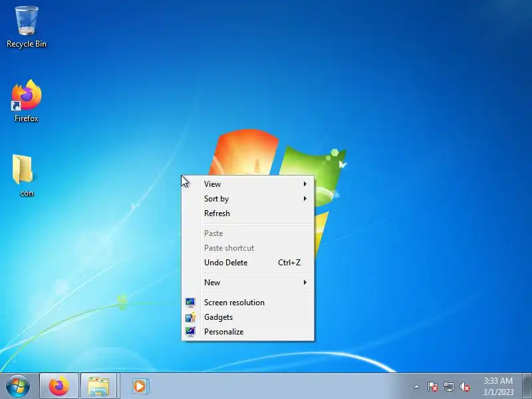This screenshot has width=532, height=399.
Task: Click the Screen resolution monitor icon
Action: (190, 303)
